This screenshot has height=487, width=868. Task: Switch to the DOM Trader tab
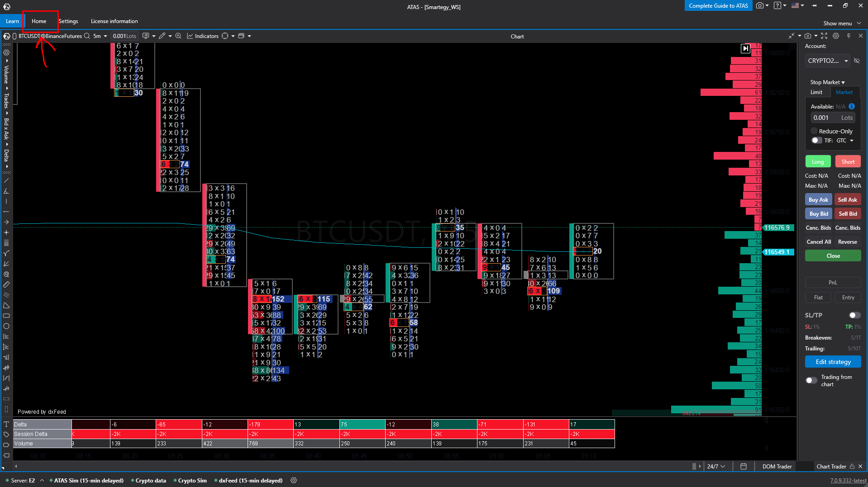click(777, 466)
